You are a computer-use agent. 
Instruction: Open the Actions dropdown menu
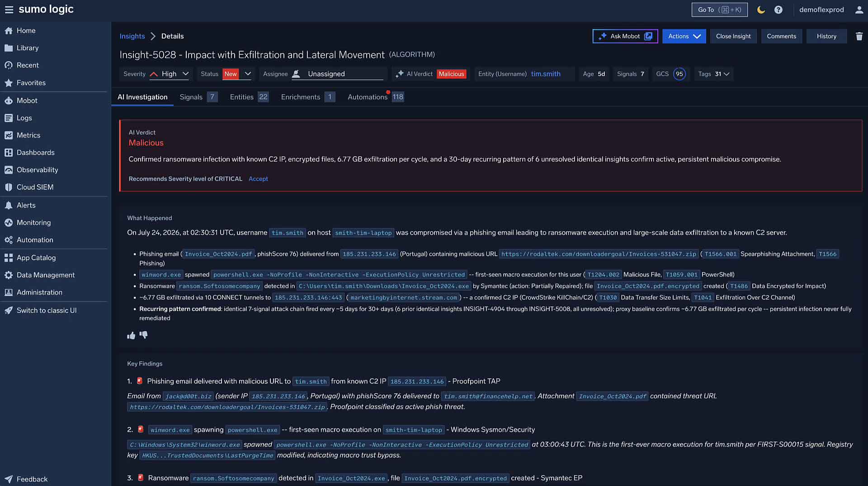(684, 36)
